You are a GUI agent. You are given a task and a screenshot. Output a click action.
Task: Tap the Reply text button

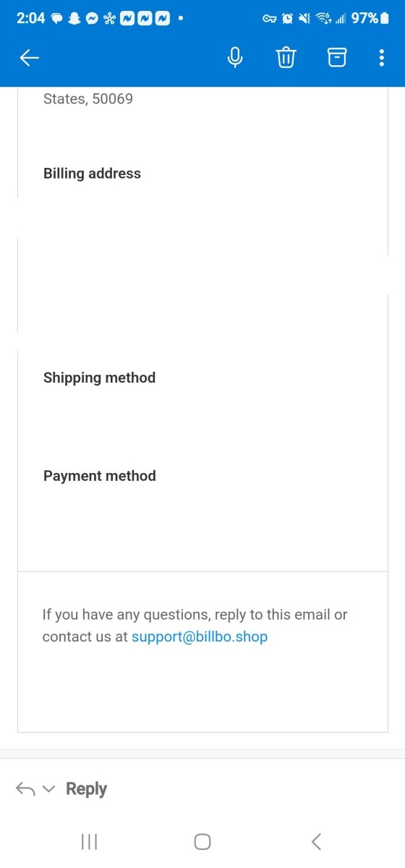pos(86,789)
